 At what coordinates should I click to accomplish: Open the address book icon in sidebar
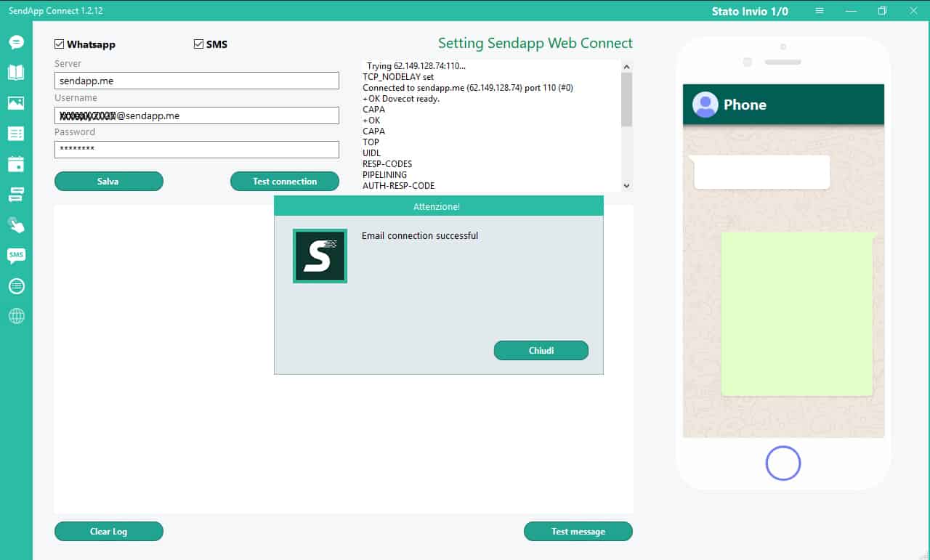point(16,72)
